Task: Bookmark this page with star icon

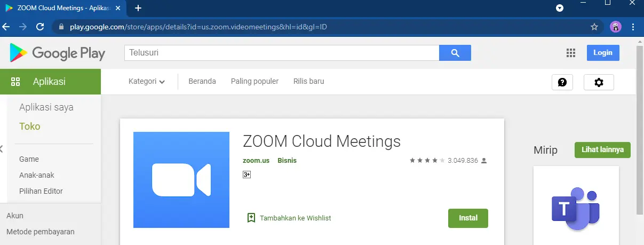Action: [594, 26]
